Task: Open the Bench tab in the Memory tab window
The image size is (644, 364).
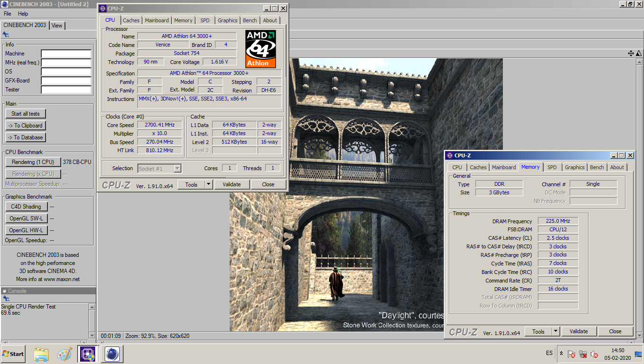Action: click(597, 167)
